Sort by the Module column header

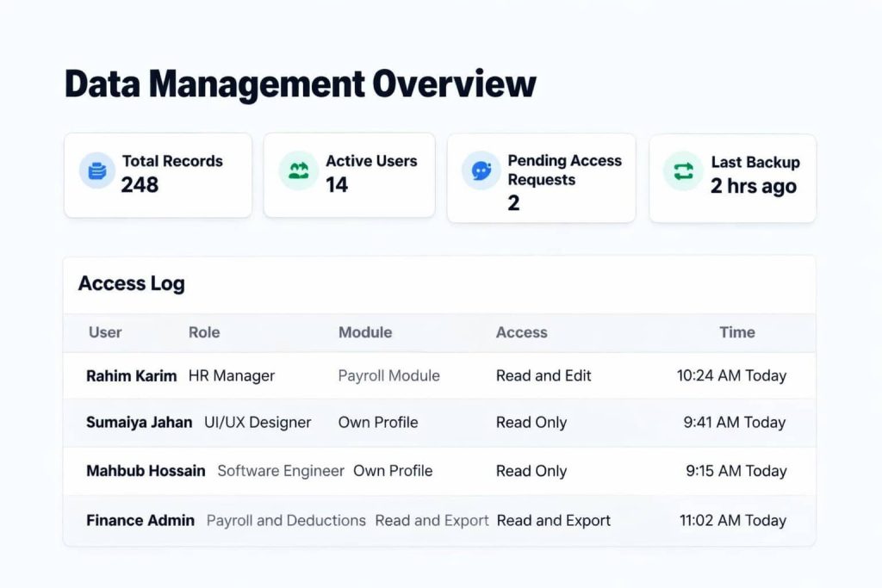[365, 332]
